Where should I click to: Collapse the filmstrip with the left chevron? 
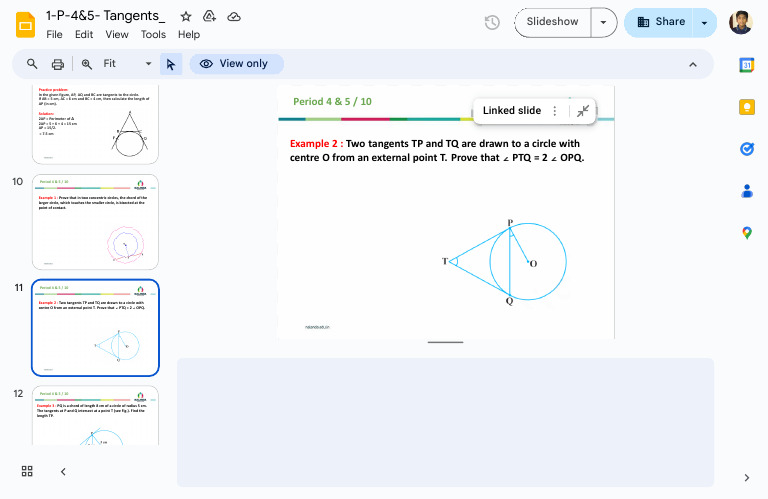[63, 472]
